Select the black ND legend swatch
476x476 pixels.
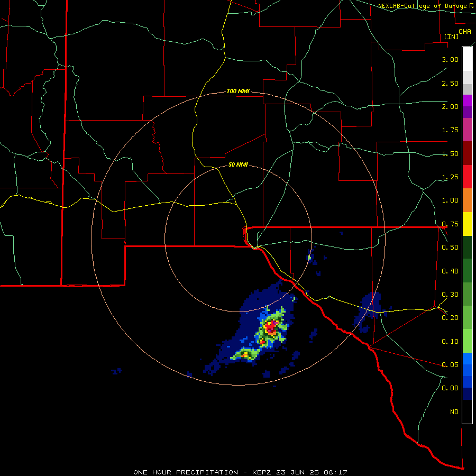467,411
